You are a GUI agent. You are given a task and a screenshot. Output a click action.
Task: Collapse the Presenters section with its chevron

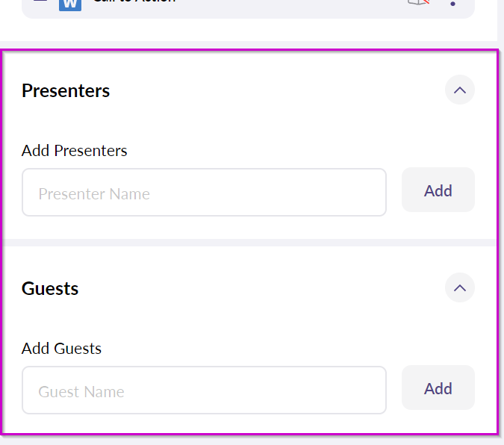(460, 90)
